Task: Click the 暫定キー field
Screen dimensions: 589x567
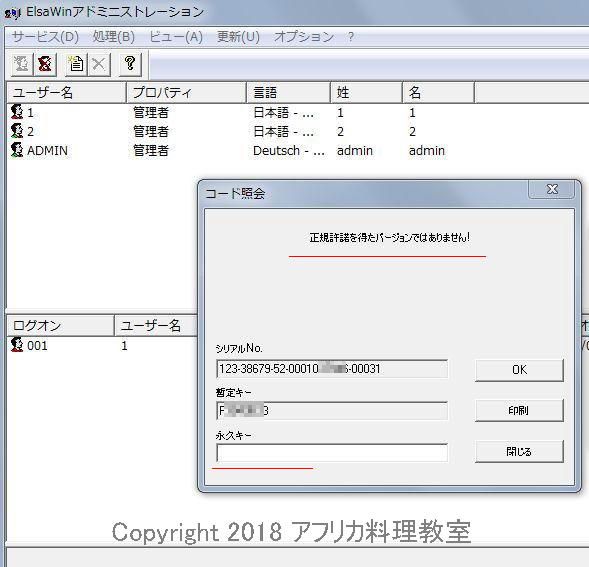Action: coord(332,411)
